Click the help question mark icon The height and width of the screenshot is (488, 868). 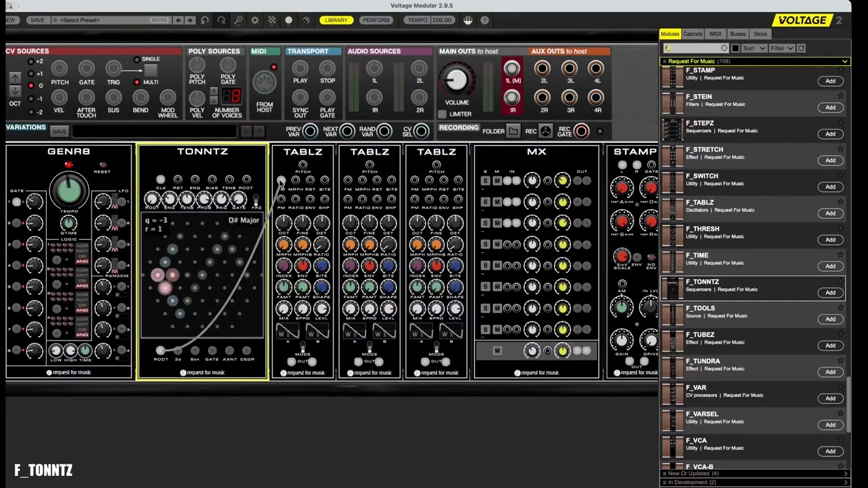(x=485, y=20)
